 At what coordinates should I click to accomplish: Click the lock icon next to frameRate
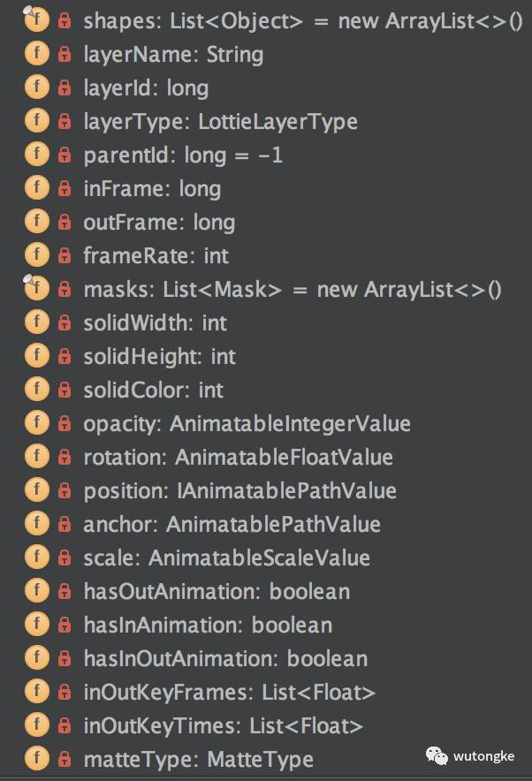[65, 255]
